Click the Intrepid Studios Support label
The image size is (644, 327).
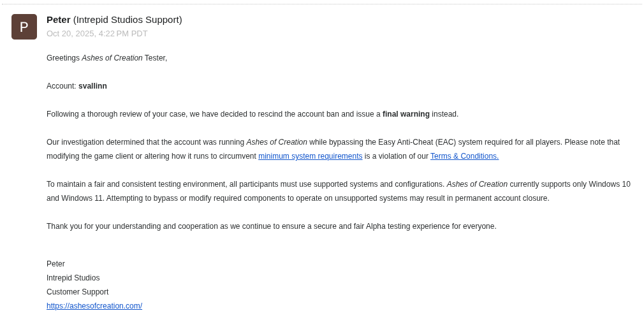coord(128,20)
